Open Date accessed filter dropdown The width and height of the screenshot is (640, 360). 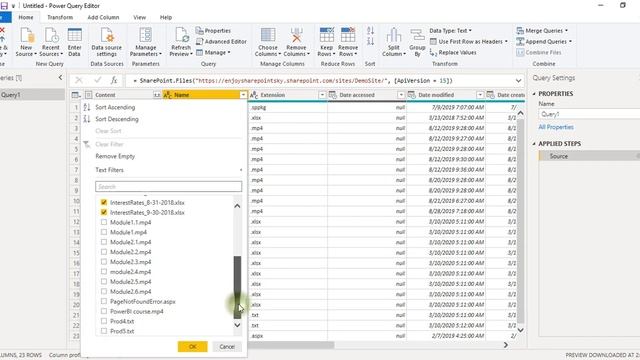[401, 95]
